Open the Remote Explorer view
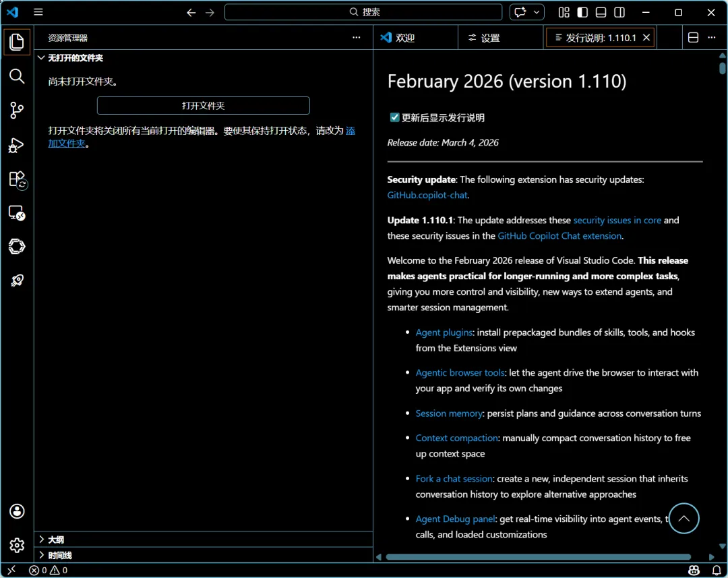 (17, 213)
